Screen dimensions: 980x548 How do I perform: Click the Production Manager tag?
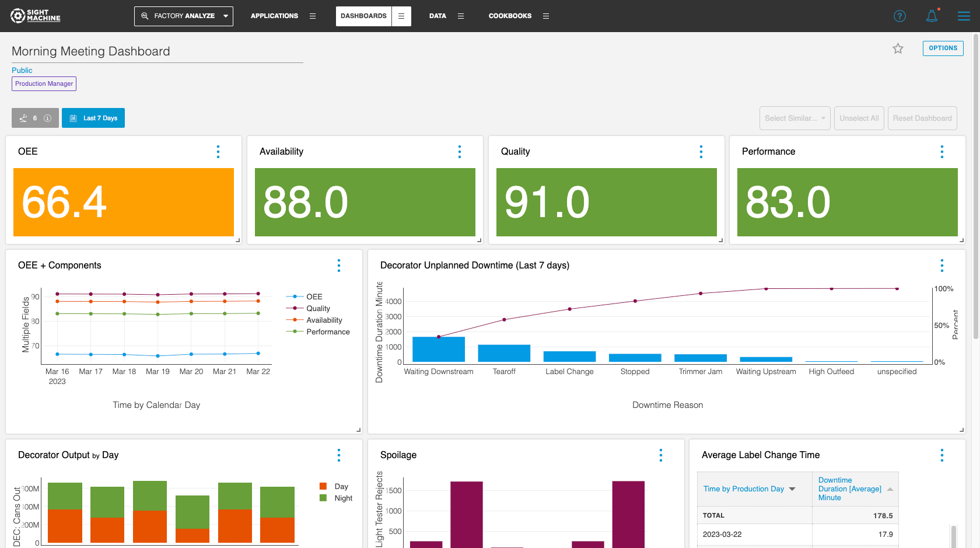pyautogui.click(x=44, y=84)
